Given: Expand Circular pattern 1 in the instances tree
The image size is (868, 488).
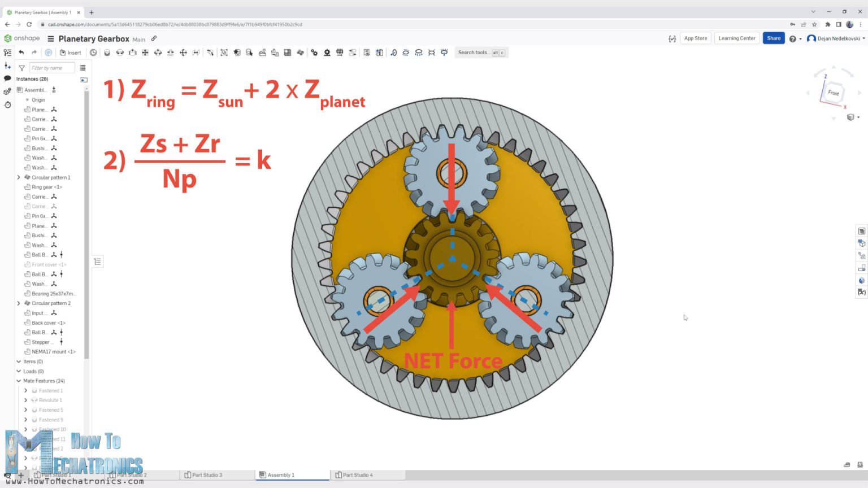Looking at the screenshot, I should (18, 177).
